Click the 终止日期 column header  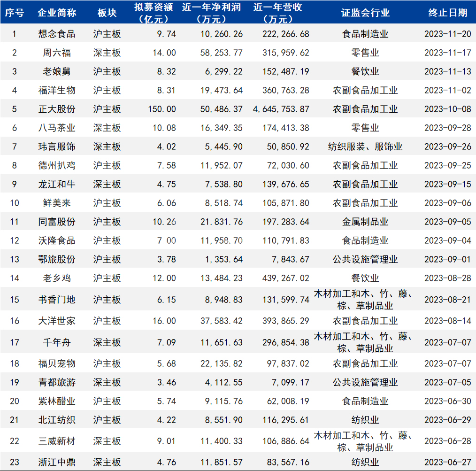448,13
